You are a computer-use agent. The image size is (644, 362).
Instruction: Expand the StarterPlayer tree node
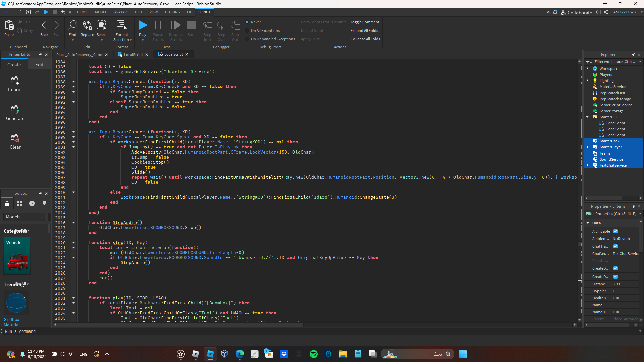click(588, 147)
